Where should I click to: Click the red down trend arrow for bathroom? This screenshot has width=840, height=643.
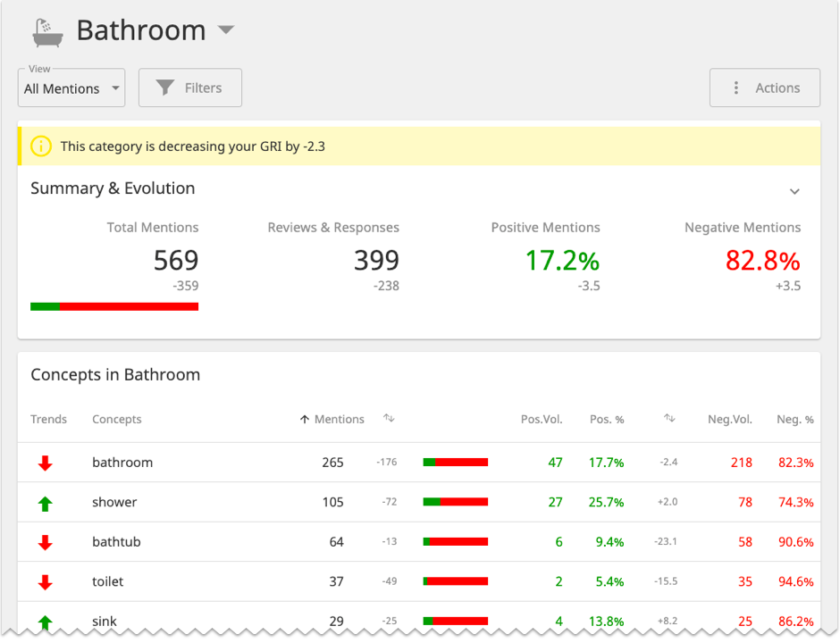pyautogui.click(x=46, y=463)
